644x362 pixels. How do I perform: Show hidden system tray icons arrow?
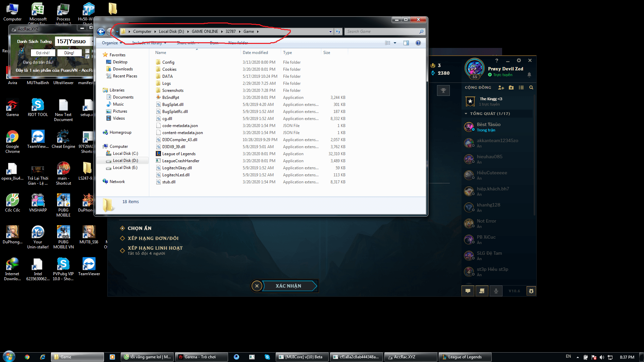578,357
